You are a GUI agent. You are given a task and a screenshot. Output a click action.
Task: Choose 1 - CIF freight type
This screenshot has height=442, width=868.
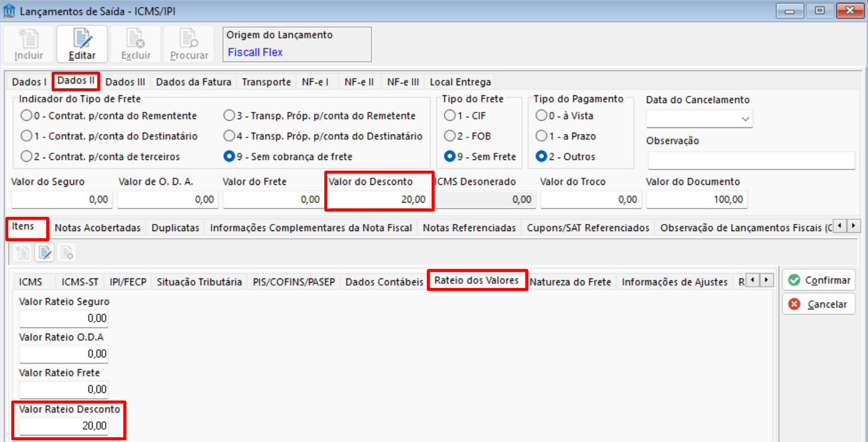[x=465, y=116]
